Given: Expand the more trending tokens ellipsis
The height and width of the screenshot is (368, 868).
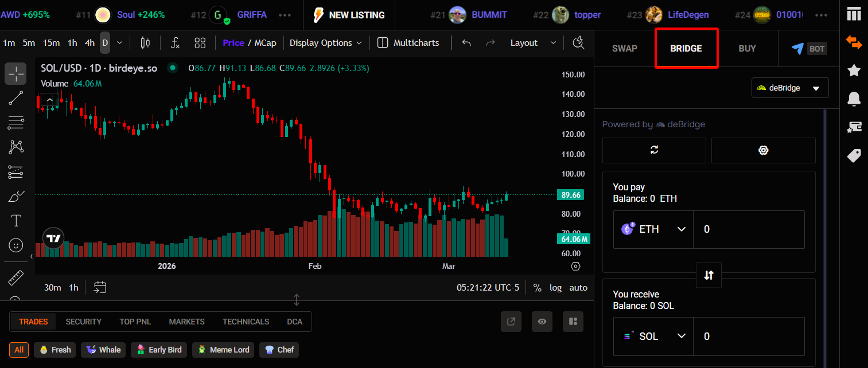Looking at the screenshot, I should [285, 15].
